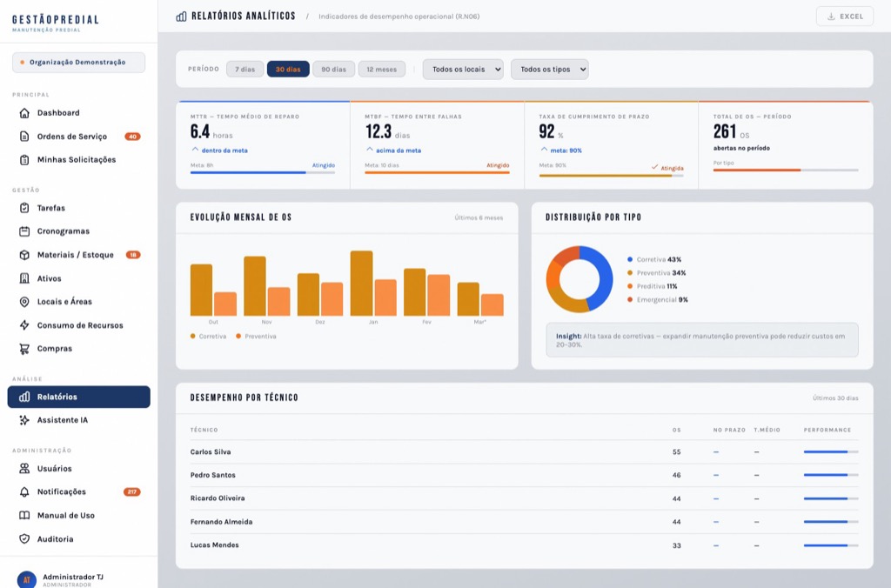
Task: Switch period to 90 dias
Action: pyautogui.click(x=333, y=70)
